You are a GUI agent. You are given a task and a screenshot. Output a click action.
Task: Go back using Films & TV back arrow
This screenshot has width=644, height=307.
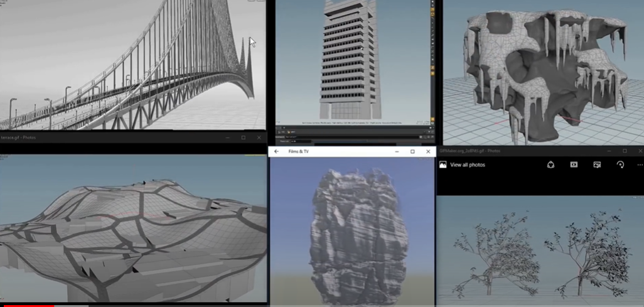pyautogui.click(x=276, y=151)
